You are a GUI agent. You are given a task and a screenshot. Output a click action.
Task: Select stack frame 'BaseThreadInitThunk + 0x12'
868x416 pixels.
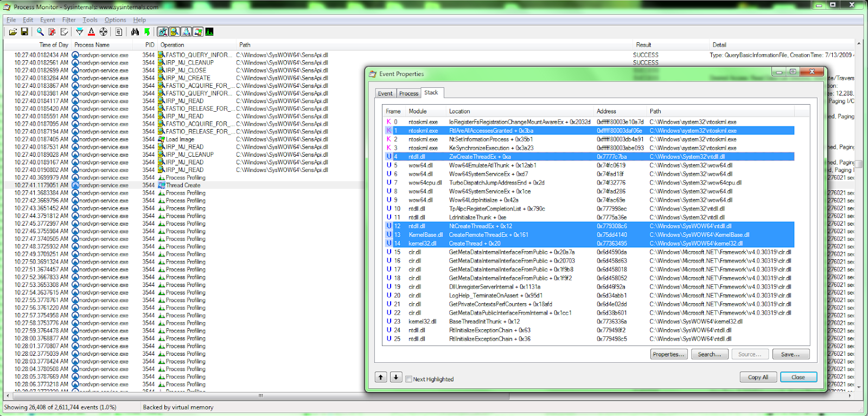point(589,322)
